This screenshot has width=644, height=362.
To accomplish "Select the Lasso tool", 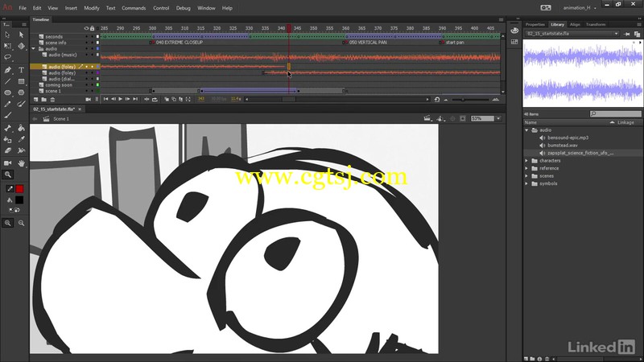I will [x=7, y=57].
